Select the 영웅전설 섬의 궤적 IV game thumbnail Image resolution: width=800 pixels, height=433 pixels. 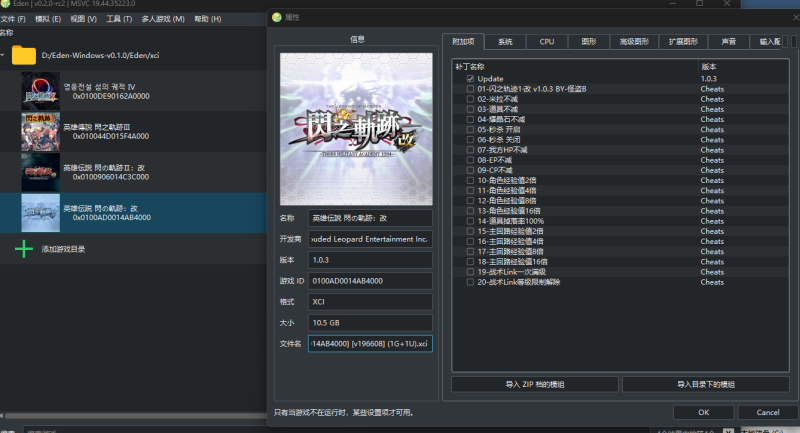point(40,91)
